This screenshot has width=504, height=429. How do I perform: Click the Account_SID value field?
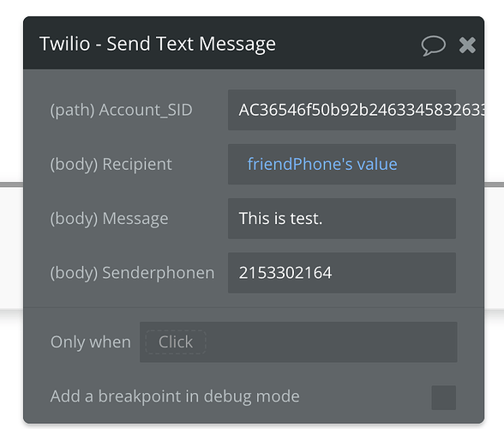tap(342, 110)
